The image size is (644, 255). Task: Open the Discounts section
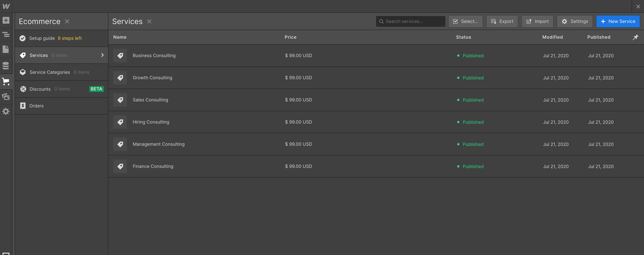point(40,89)
